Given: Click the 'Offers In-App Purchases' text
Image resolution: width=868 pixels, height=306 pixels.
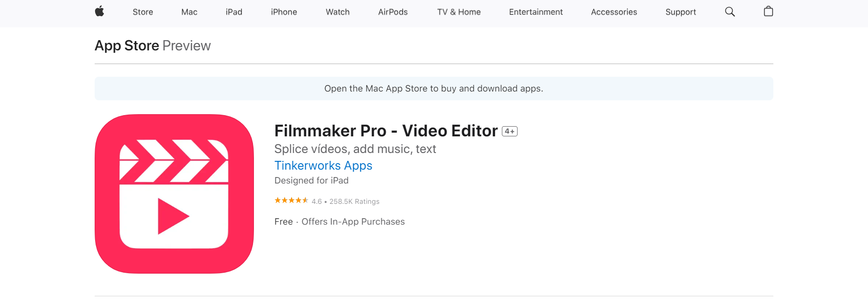Looking at the screenshot, I should point(353,222).
